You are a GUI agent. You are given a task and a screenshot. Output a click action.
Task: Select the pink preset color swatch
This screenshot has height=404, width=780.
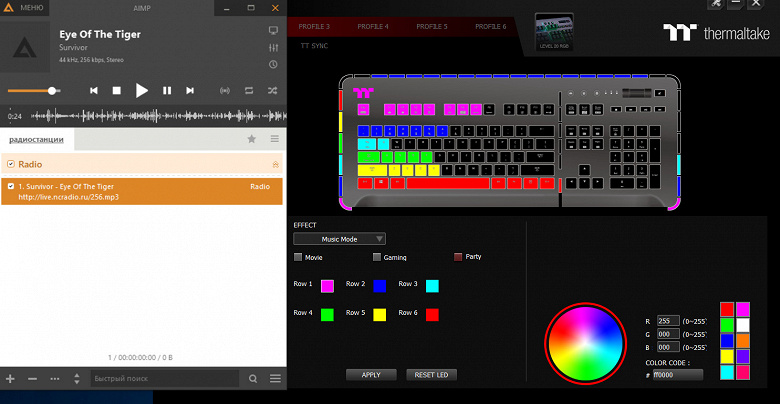[x=743, y=372]
